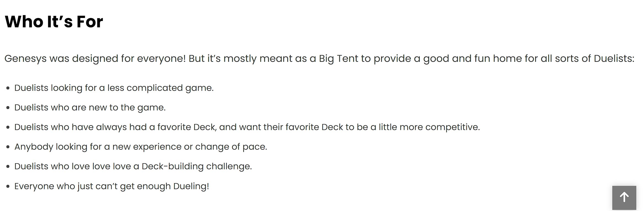
Task: Click the word 'Duelists:' ending the intro sentence
Action: tap(614, 59)
